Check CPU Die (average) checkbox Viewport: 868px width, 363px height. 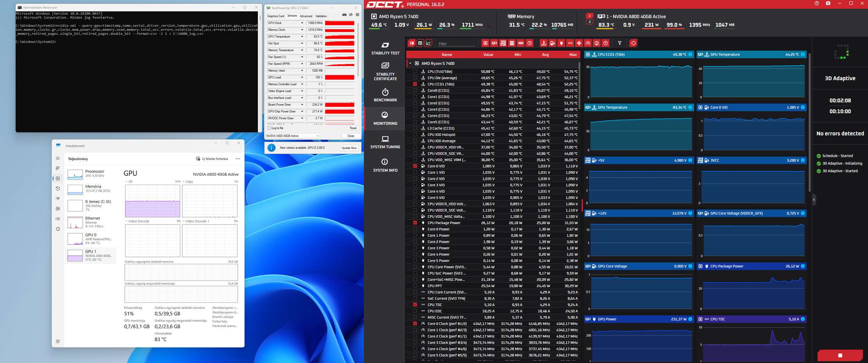tap(415, 78)
